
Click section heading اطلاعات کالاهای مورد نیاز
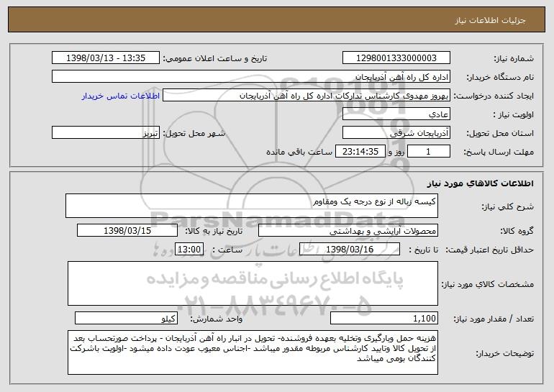480,183
